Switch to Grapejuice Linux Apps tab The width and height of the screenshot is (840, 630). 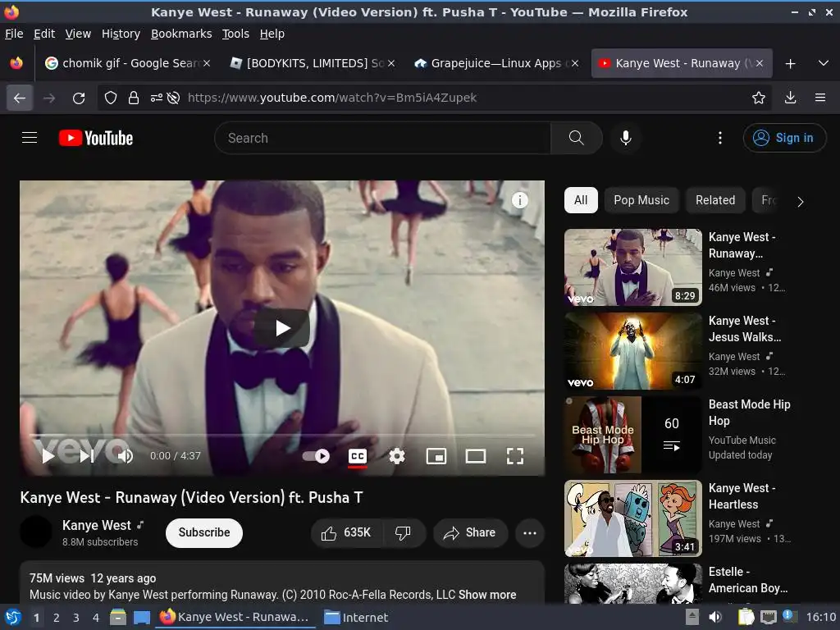coord(496,64)
